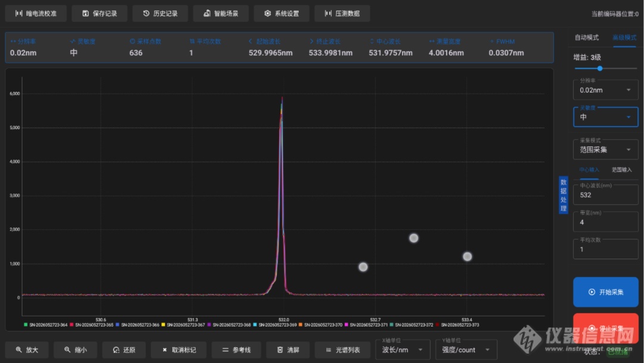Start acquisition with 开始采集
The width and height of the screenshot is (644, 363).
click(x=606, y=292)
